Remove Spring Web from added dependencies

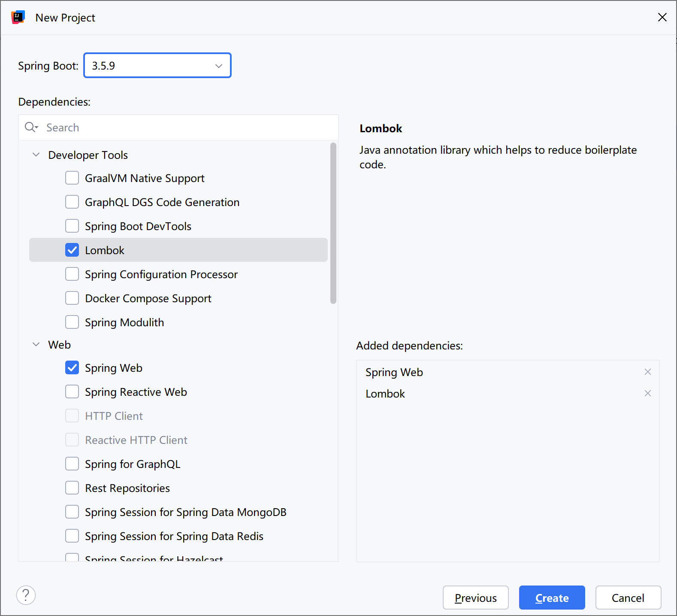pos(647,372)
